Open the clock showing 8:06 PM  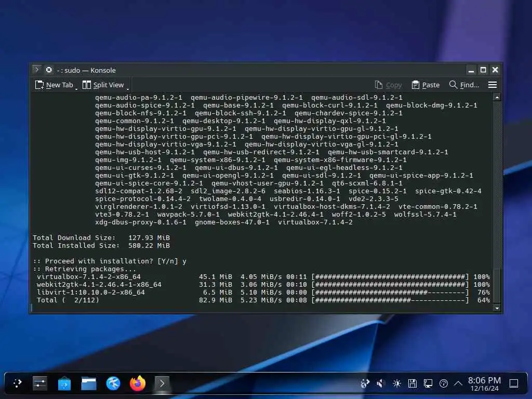point(484,383)
